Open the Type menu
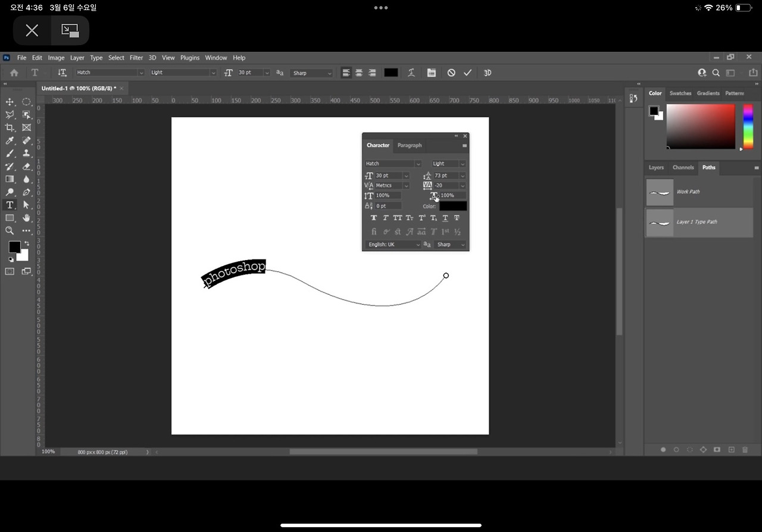Viewport: 762px width, 532px height. pyautogui.click(x=96, y=58)
